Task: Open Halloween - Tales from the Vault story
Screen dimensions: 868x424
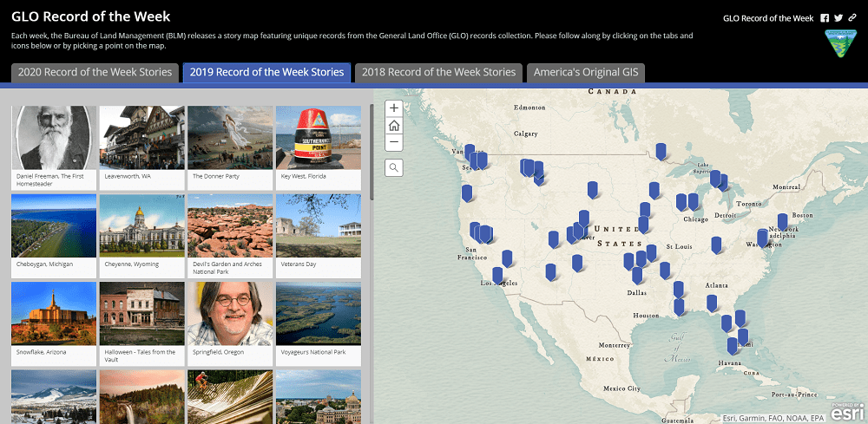Action: 142,324
